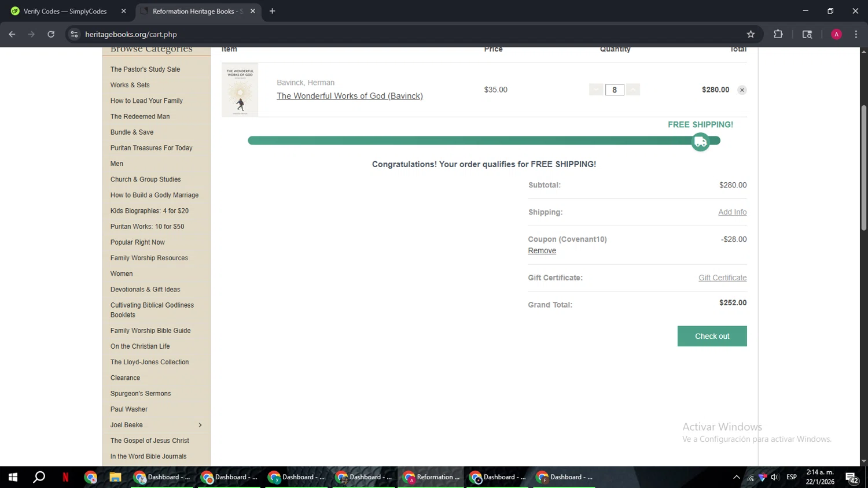Go back to the previous page
This screenshot has height=488, width=868.
point(12,34)
